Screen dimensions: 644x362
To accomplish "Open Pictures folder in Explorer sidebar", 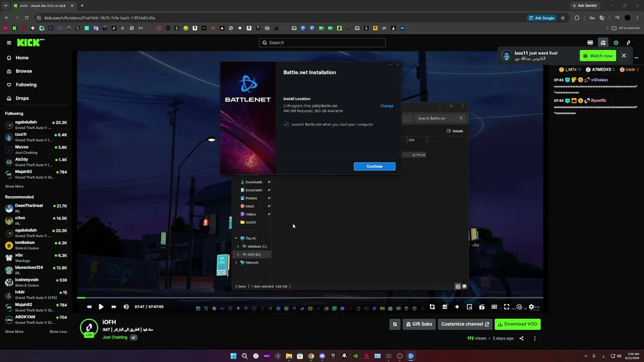I will click(252, 198).
